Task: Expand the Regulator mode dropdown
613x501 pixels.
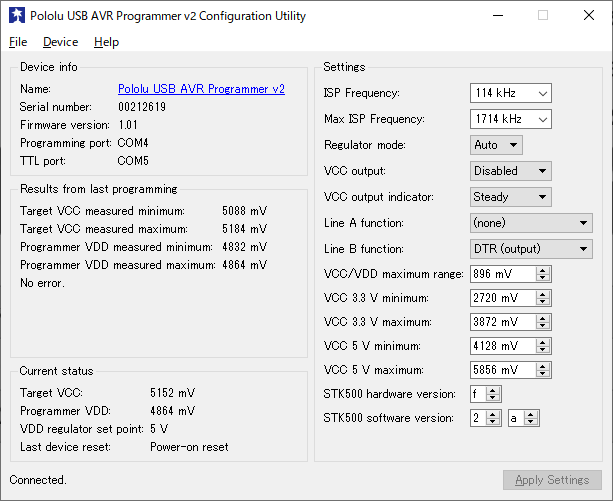Action: pos(496,145)
